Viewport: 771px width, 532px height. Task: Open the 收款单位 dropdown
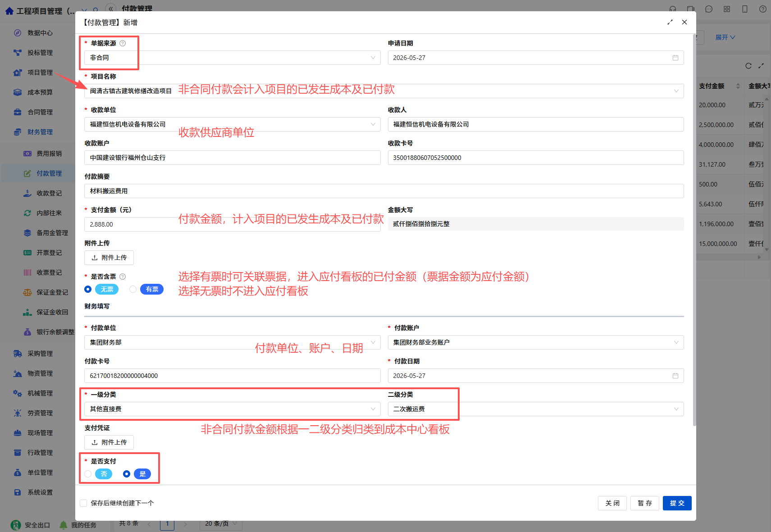coord(233,124)
